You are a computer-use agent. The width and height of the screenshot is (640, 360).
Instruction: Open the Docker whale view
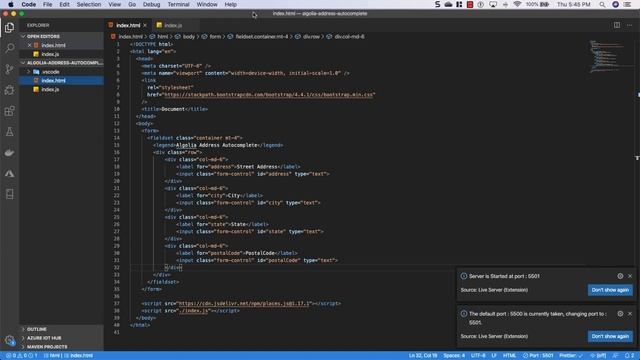coord(9,153)
